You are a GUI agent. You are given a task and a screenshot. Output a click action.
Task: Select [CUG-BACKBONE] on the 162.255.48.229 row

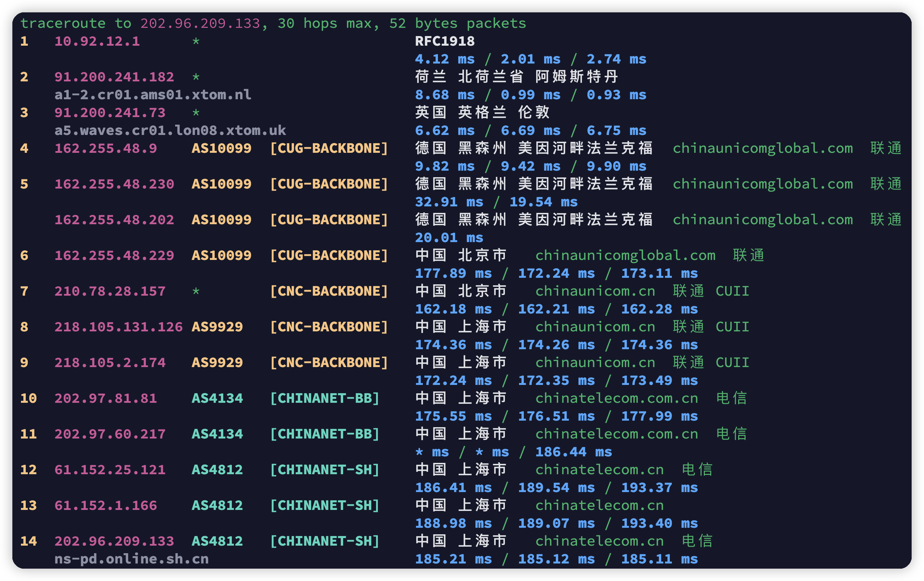click(x=329, y=255)
